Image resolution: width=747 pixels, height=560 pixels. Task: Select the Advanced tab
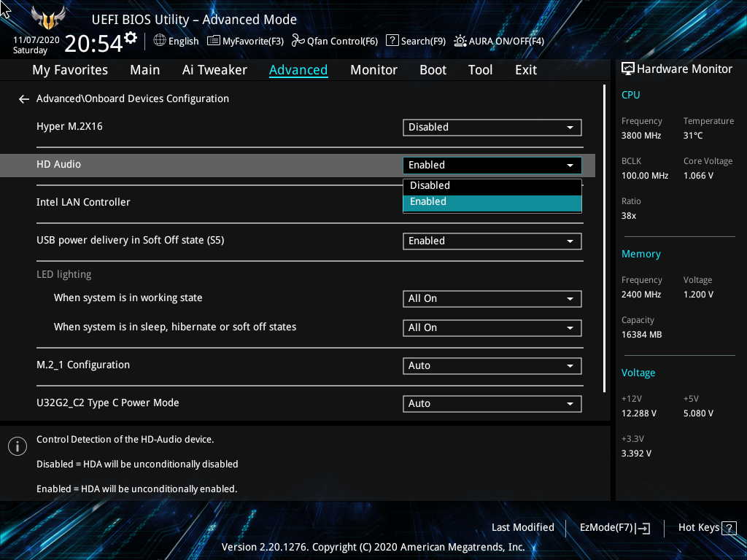[298, 70]
